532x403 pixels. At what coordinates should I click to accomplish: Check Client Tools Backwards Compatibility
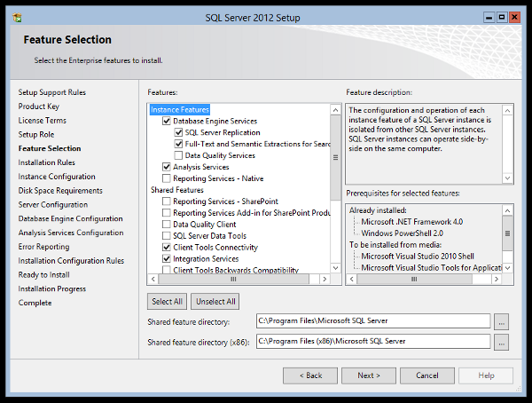167,270
